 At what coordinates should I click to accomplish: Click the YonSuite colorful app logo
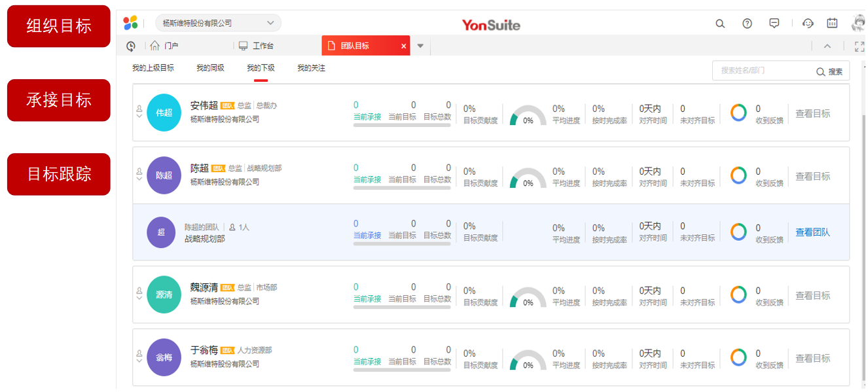(x=131, y=23)
